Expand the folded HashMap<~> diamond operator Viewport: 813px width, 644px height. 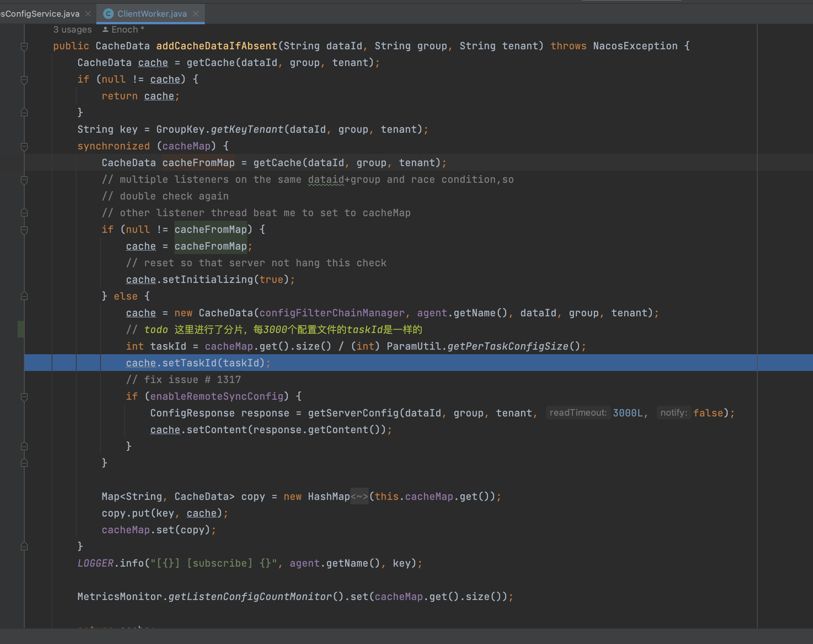pos(359,496)
